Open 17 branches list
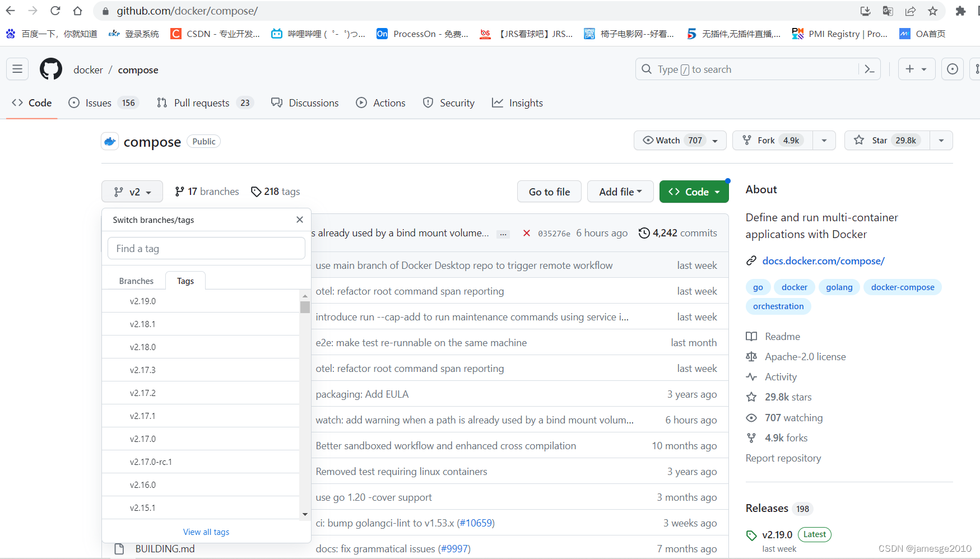Viewport: 980px width, 559px height. (207, 192)
